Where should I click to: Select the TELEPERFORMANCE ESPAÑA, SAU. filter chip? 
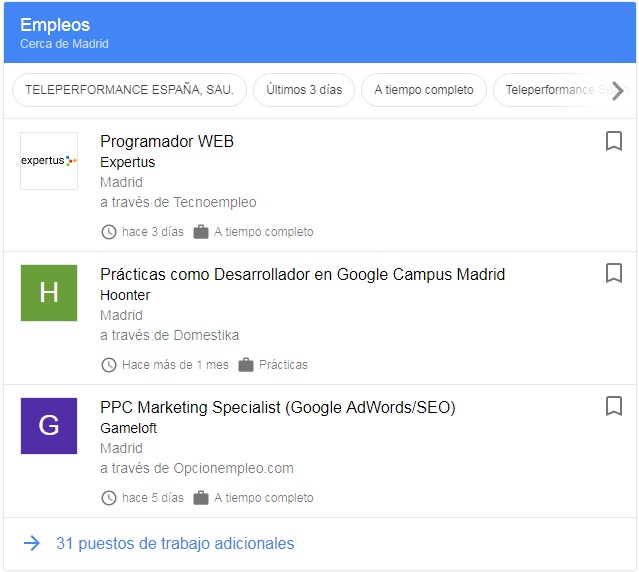click(129, 90)
